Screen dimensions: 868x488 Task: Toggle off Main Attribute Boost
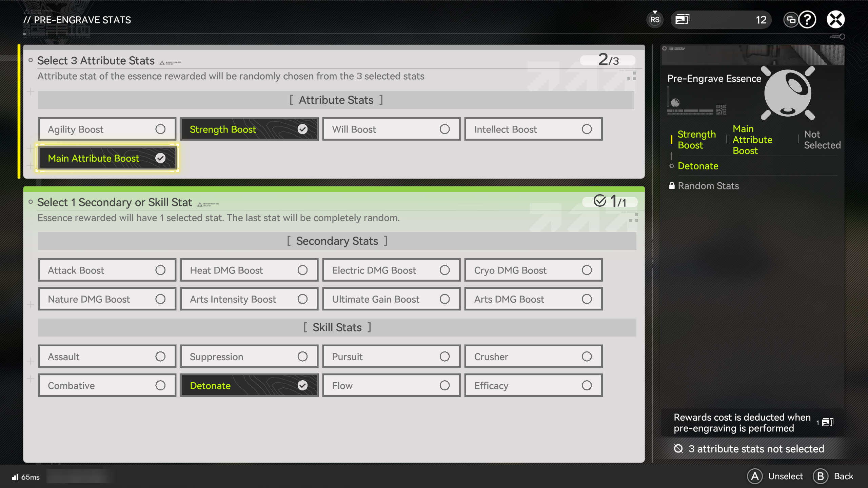coord(107,158)
